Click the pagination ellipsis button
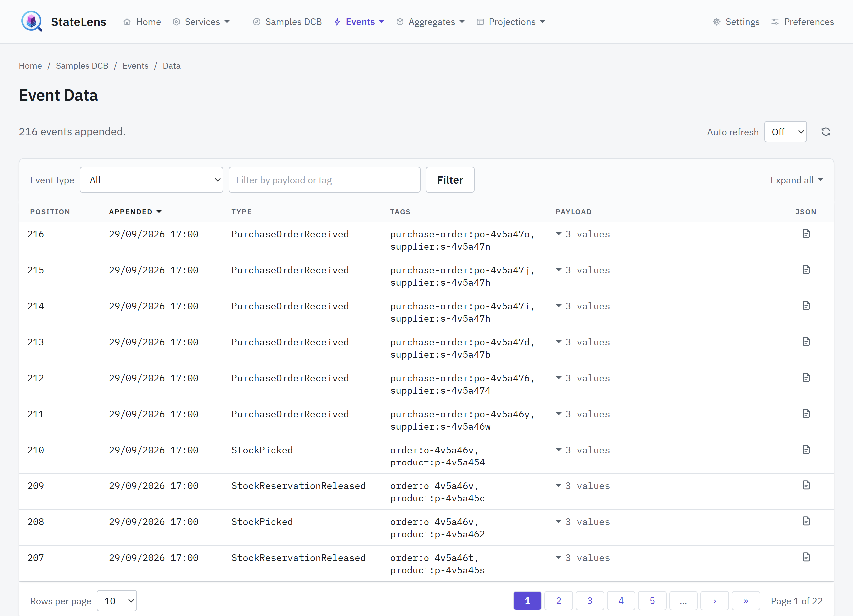The image size is (853, 616). pyautogui.click(x=683, y=601)
